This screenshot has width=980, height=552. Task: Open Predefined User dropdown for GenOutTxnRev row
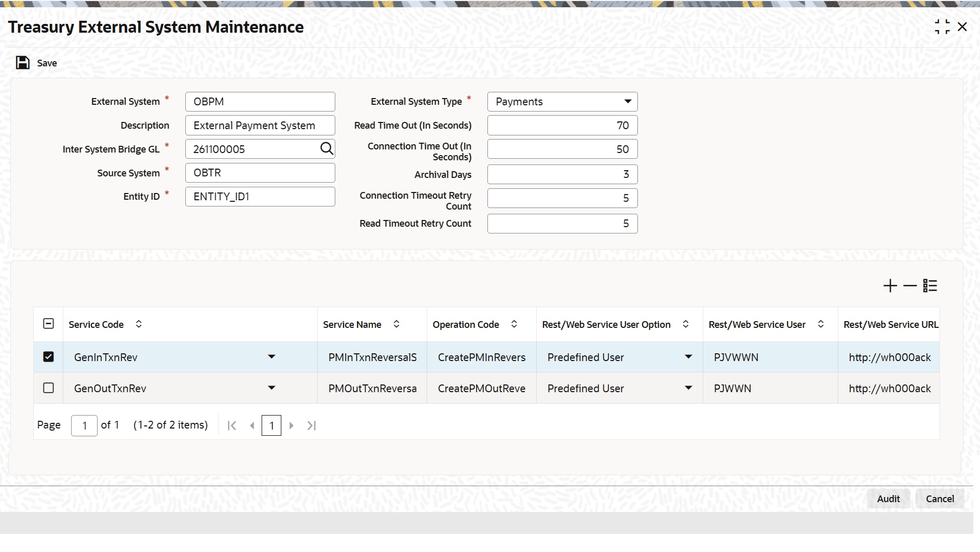pyautogui.click(x=688, y=388)
